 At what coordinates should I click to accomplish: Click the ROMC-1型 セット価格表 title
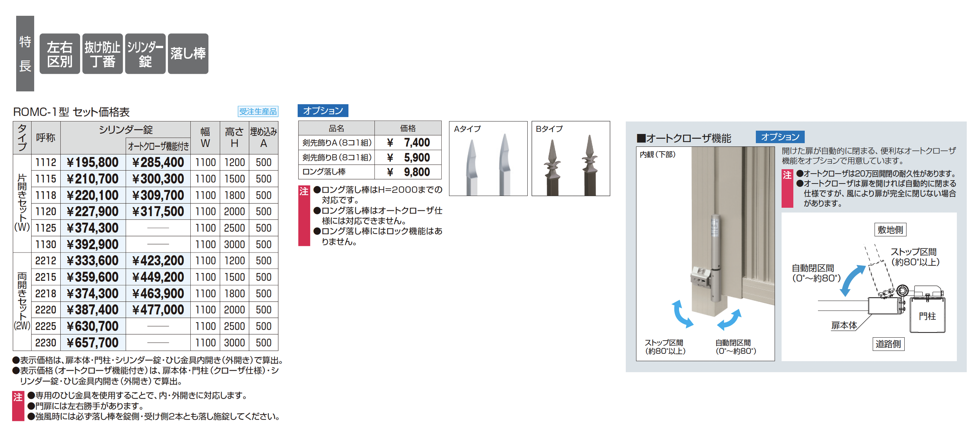[x=72, y=112]
